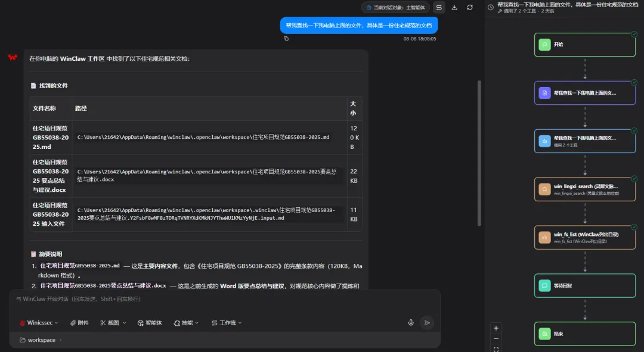The image size is (644, 352).
Task: Click the history clock icon in the flow panel
Action: pos(490,7)
